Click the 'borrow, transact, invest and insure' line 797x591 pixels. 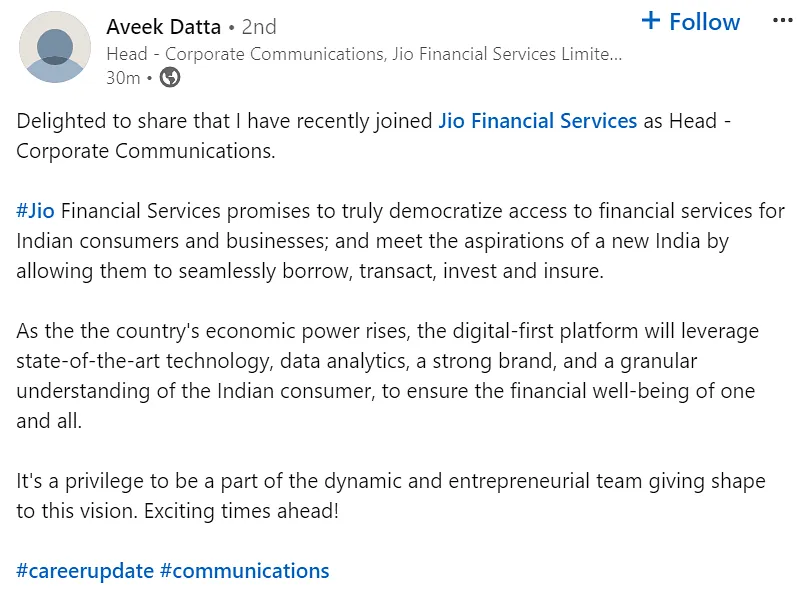click(443, 271)
